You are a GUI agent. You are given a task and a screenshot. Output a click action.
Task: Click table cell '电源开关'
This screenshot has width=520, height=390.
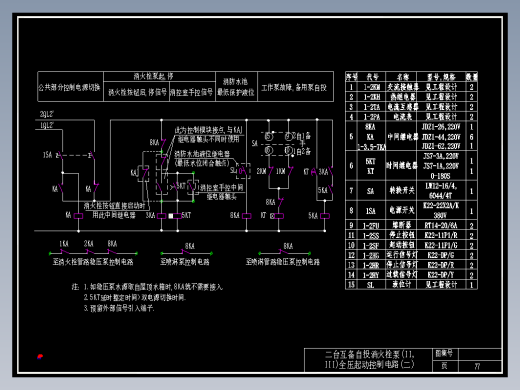click(x=402, y=210)
